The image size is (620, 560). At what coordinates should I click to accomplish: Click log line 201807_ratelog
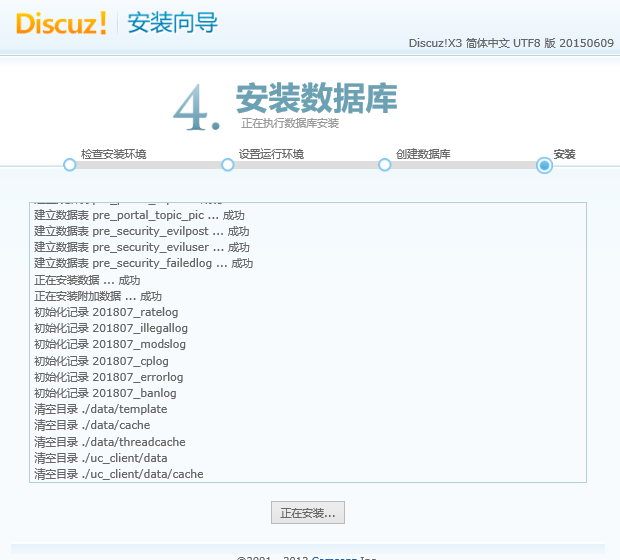click(106, 312)
